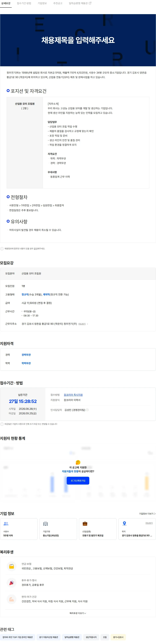The height and width of the screenshot is (644, 156).
Task: Click the info icon next to 채용정보에 잘못된 내용
Action: pos(2,249)
